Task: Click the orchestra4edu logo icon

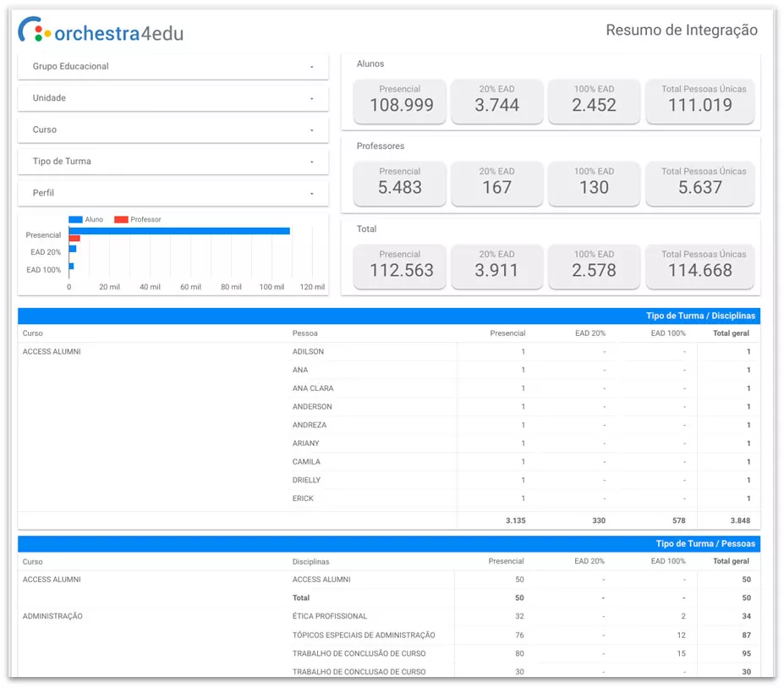Action: point(36,30)
